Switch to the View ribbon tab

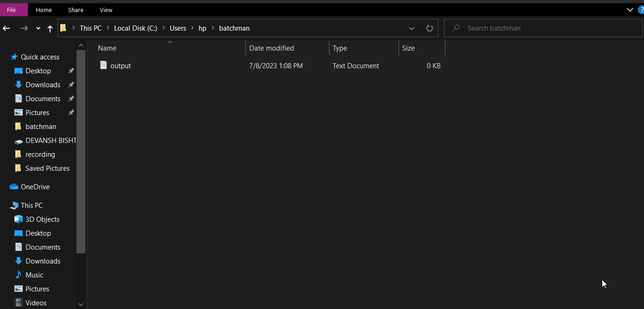coord(106,10)
